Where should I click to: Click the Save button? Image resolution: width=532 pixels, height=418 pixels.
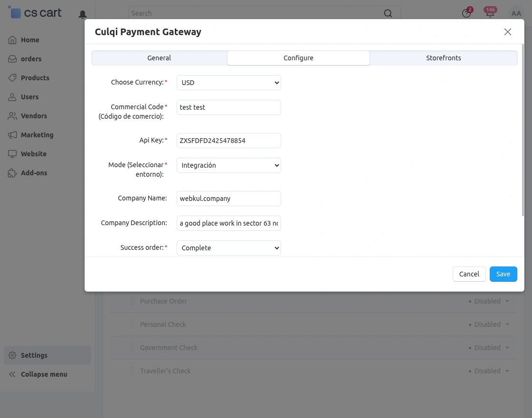[503, 274]
